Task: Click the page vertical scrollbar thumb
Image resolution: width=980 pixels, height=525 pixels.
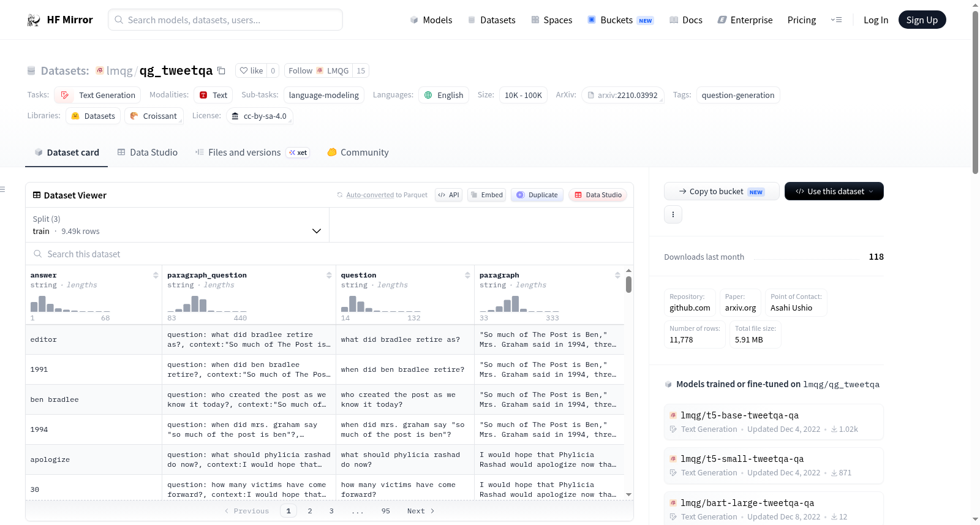Action: [x=975, y=92]
